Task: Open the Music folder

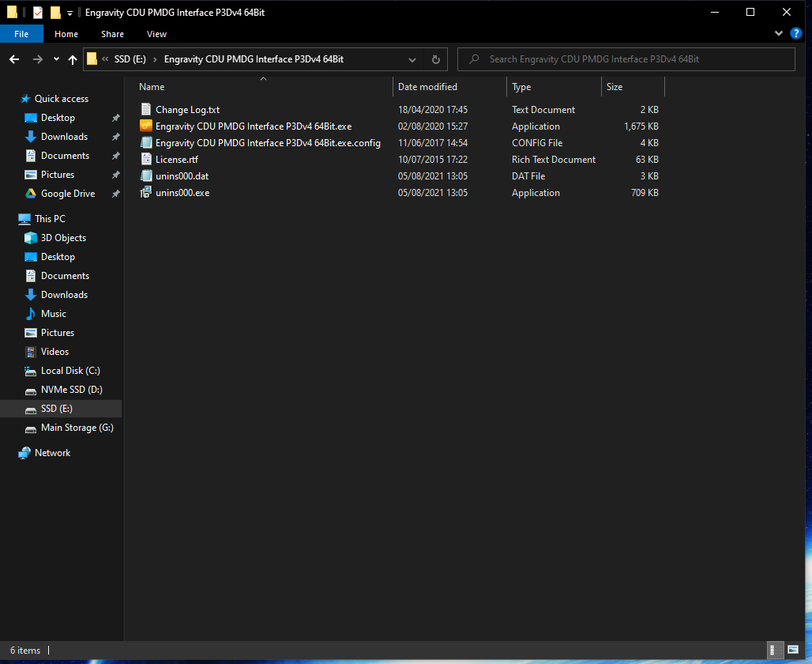Action: [54, 314]
